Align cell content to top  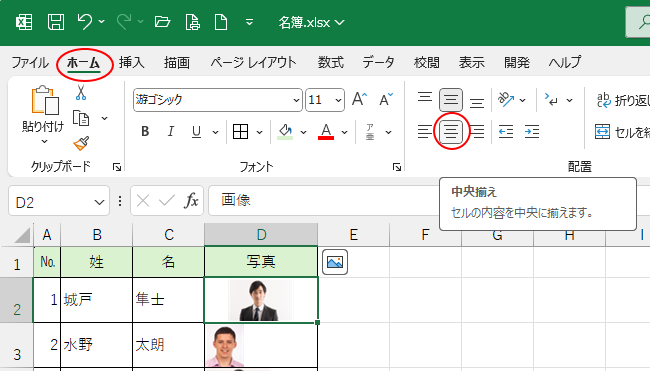tap(425, 98)
